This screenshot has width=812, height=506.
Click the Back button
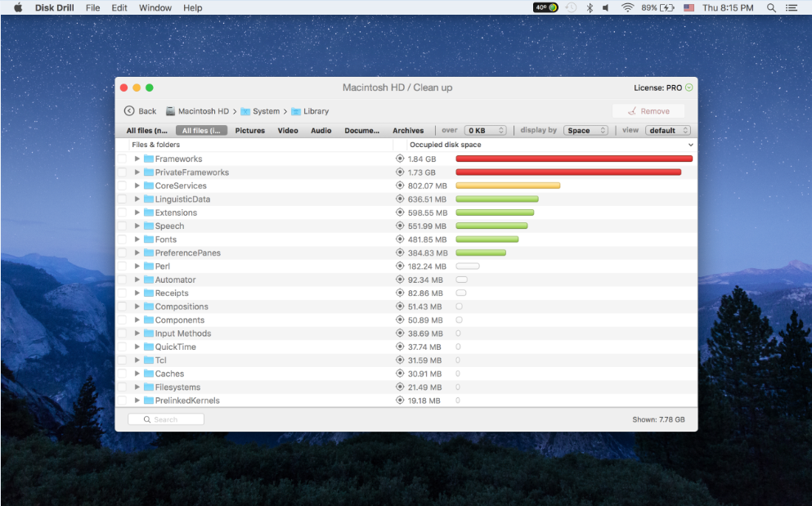(141, 111)
